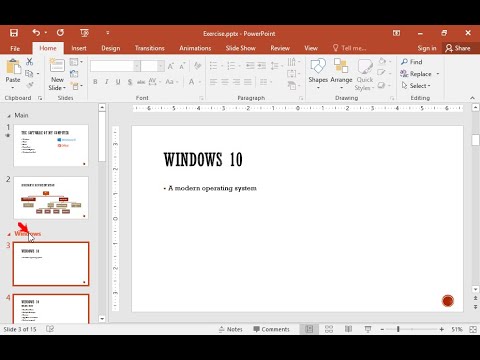
Task: Toggle Underline formatting
Action: [118, 82]
